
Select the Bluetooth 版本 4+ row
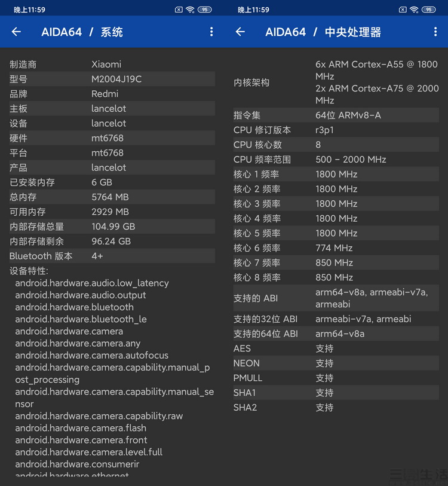coord(112,256)
